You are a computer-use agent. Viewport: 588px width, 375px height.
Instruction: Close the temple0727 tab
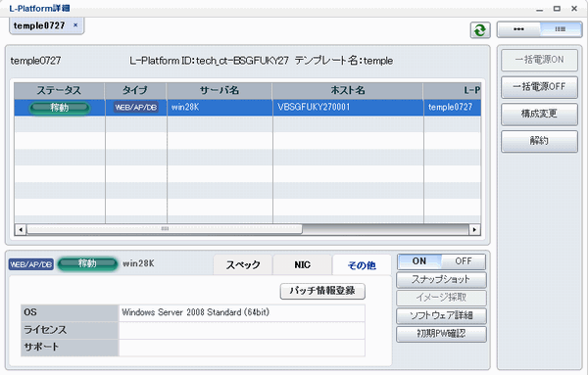click(75, 25)
